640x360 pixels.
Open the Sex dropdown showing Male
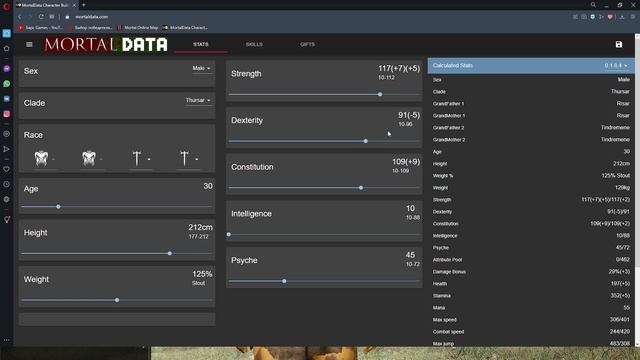(x=202, y=69)
